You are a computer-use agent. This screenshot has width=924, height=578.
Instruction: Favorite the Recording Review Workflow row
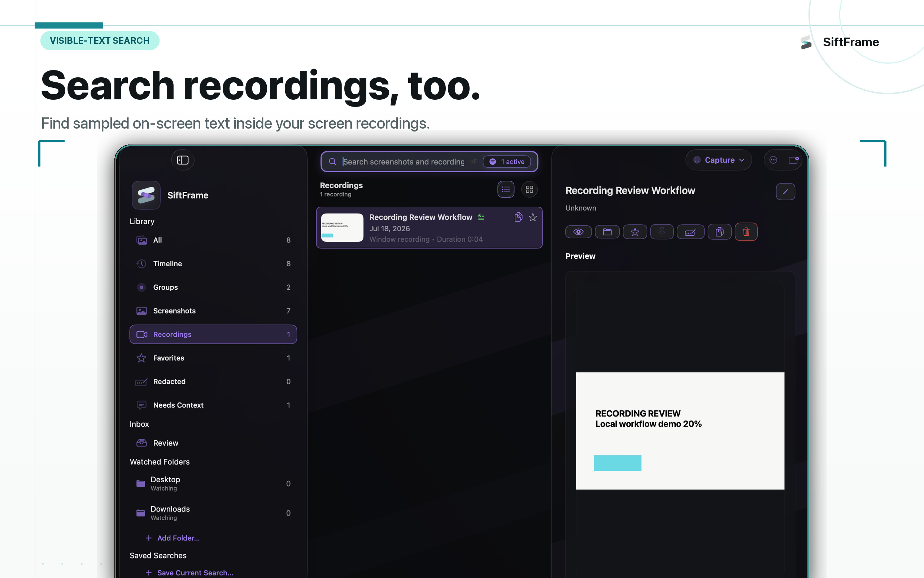(x=533, y=217)
